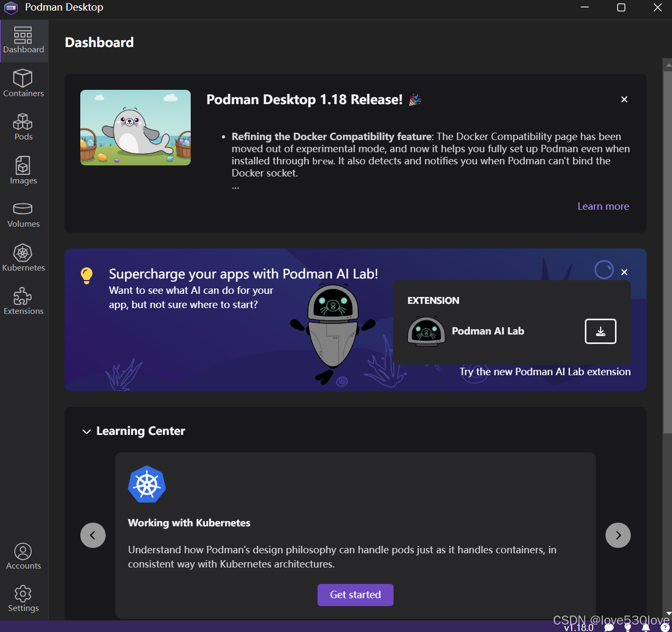The image size is (672, 632).
Task: Open notifications bell in status bar
Action: [x=646, y=628]
